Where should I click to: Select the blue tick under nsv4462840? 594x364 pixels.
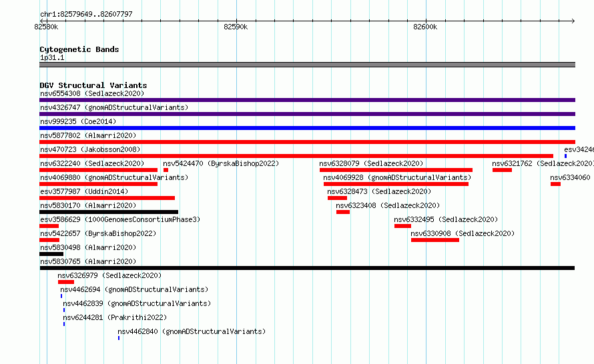pyautogui.click(x=119, y=338)
